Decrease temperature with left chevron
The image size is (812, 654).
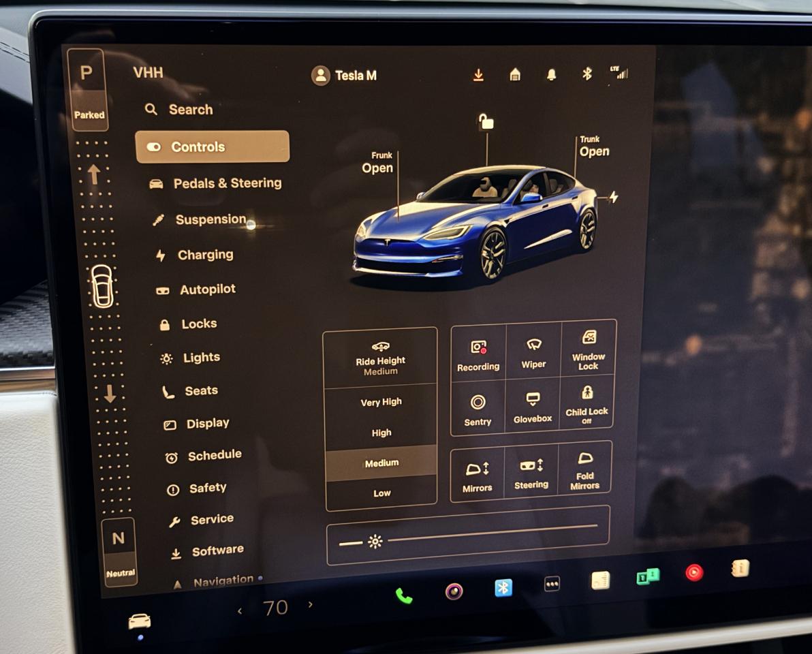pyautogui.click(x=239, y=612)
